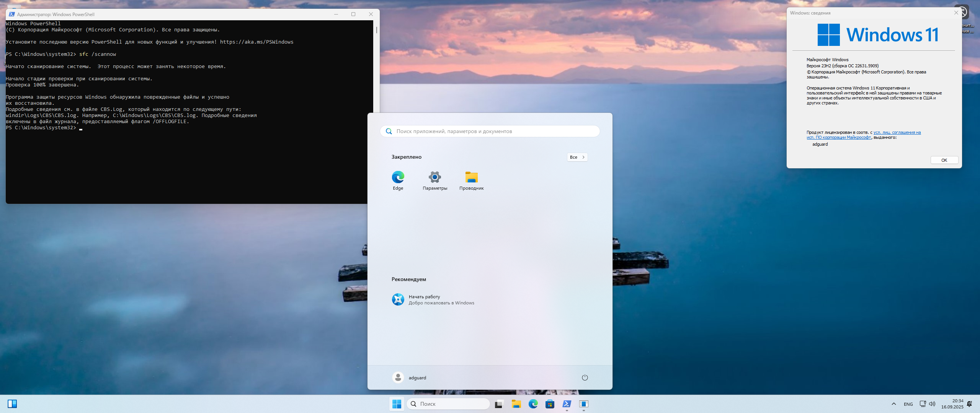This screenshot has height=413, width=980.
Task: Open Microsoft Edge from the taskbar
Action: tap(533, 404)
